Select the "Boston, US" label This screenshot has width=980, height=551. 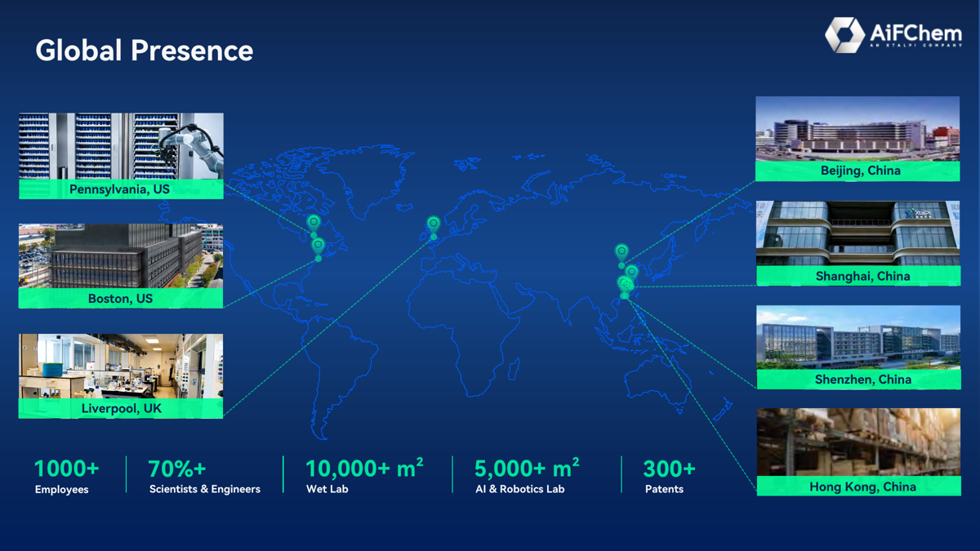(x=120, y=299)
